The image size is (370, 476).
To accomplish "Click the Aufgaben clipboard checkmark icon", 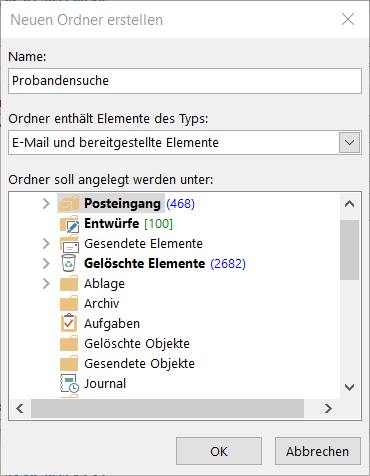I will click(69, 323).
